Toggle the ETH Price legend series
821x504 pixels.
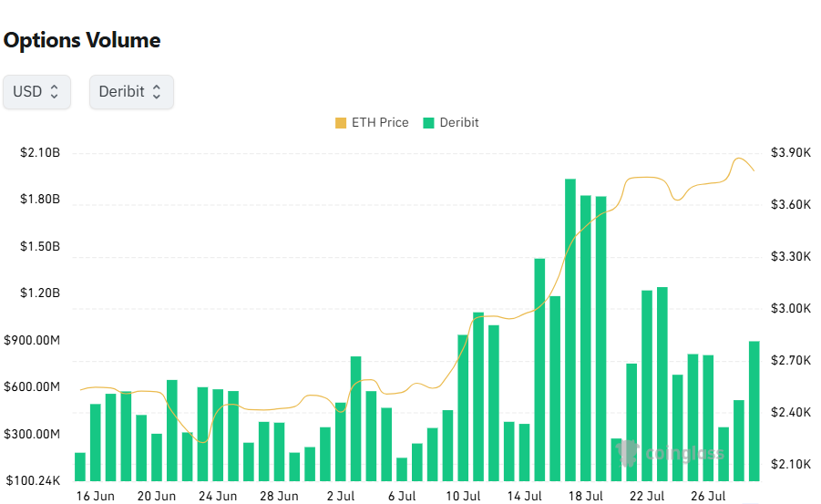(372, 123)
